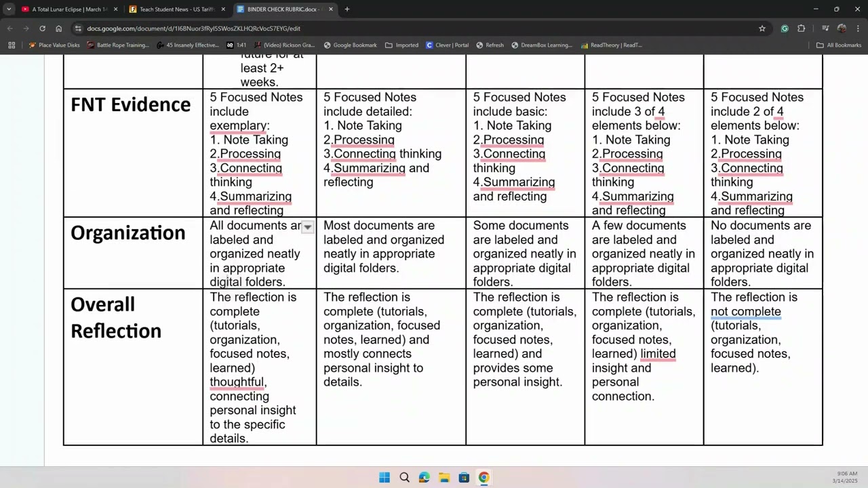Viewport: 868px width, 488px height.
Task: Open Google Chrome from the taskbar
Action: (x=484, y=478)
